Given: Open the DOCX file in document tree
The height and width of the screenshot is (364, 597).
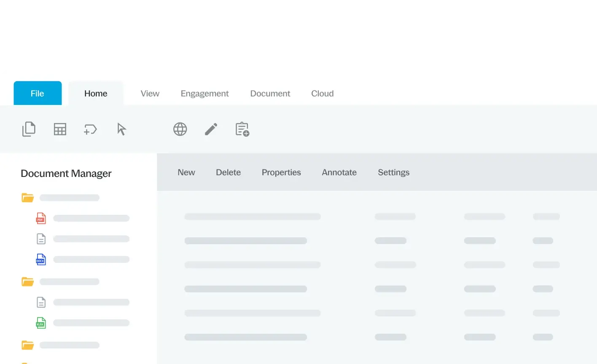Looking at the screenshot, I should click(x=41, y=260).
